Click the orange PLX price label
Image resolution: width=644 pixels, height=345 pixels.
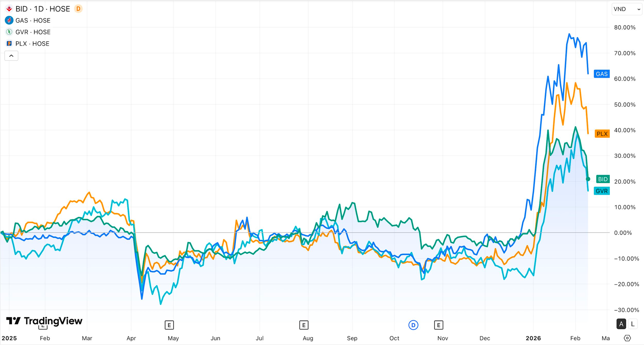click(x=602, y=134)
